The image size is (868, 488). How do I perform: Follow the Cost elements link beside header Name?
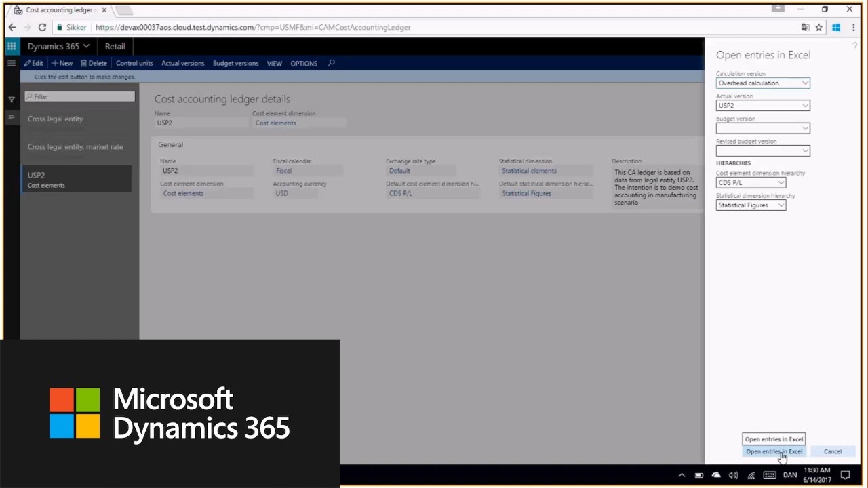click(275, 123)
